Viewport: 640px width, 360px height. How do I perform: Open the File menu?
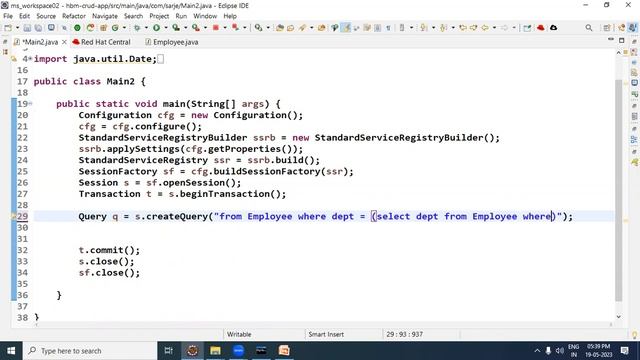[x=8, y=16]
